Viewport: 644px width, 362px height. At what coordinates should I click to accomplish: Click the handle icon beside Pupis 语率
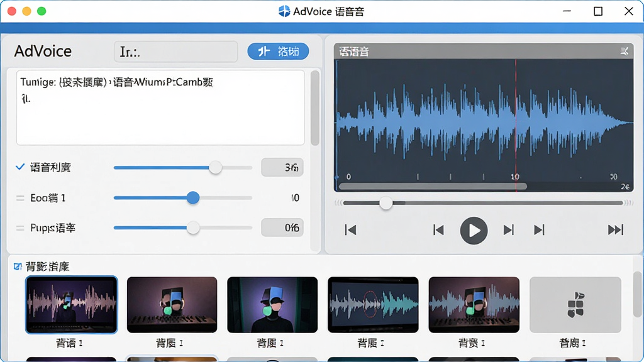coord(19,228)
